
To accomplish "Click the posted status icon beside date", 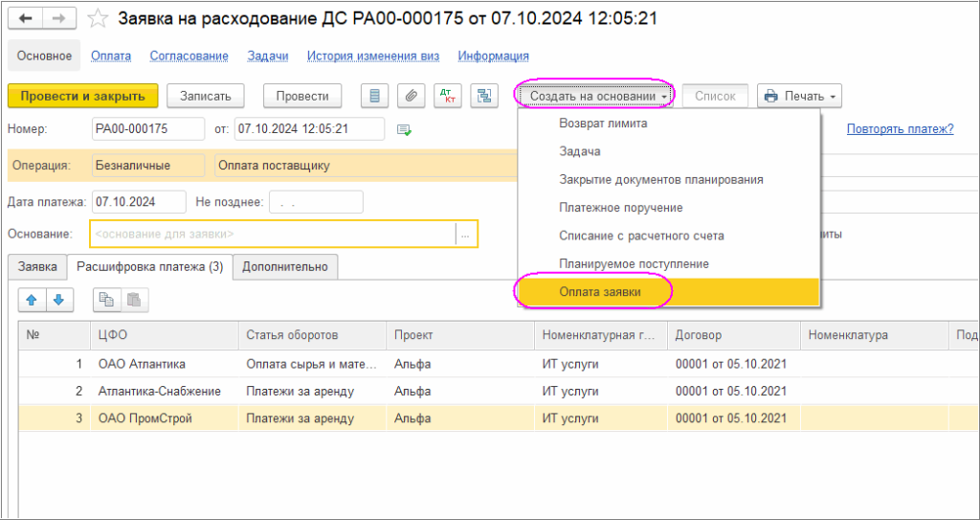I will [x=404, y=129].
